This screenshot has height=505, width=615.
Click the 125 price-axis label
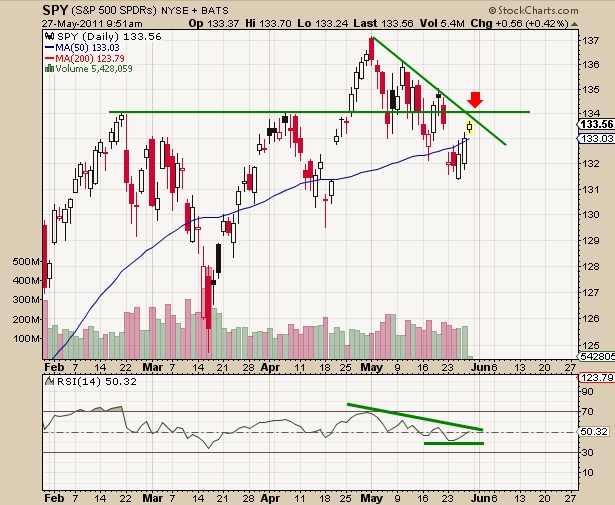point(590,345)
